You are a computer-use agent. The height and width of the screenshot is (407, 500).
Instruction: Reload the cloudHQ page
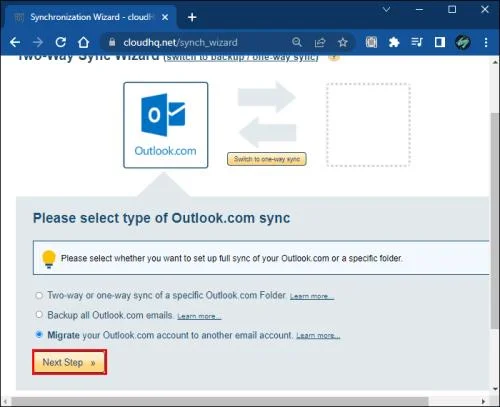61,42
